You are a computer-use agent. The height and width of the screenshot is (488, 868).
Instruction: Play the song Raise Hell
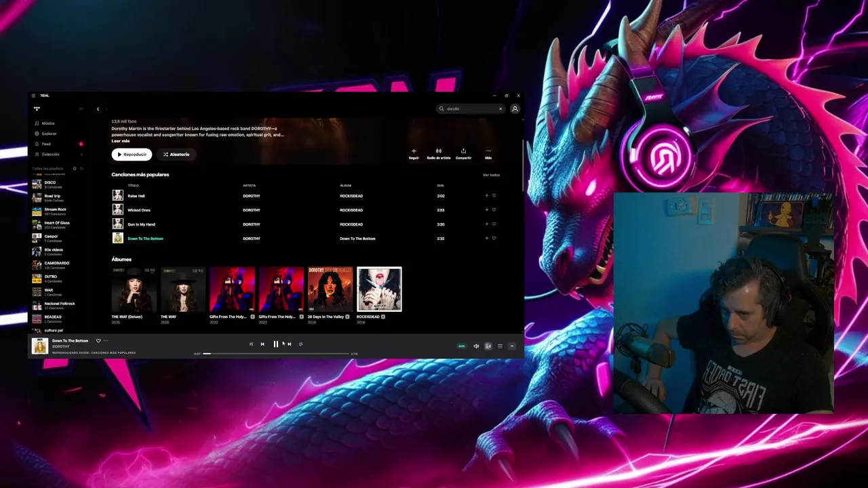tap(136, 196)
